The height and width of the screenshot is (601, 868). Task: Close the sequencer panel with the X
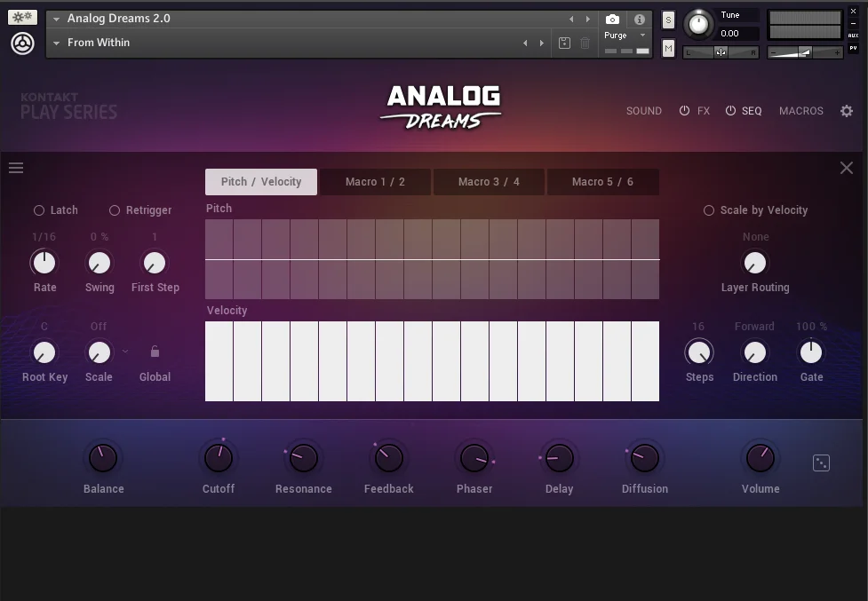[847, 168]
